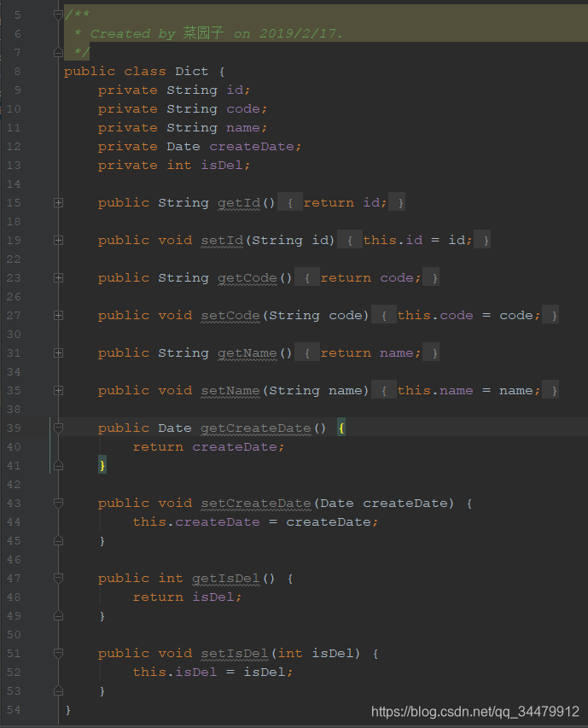Click the fold end marker on line 53
The image size is (588, 728).
point(59,690)
